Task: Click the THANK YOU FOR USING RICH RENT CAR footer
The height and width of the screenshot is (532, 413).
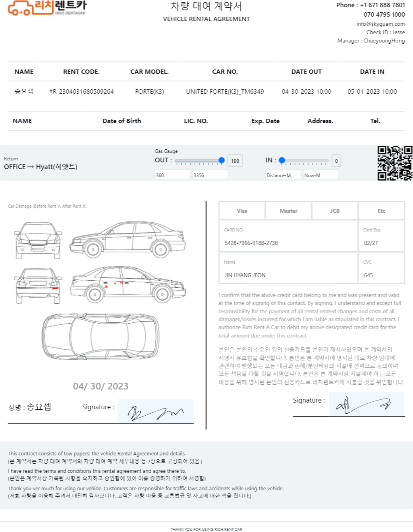Action: click(206, 529)
